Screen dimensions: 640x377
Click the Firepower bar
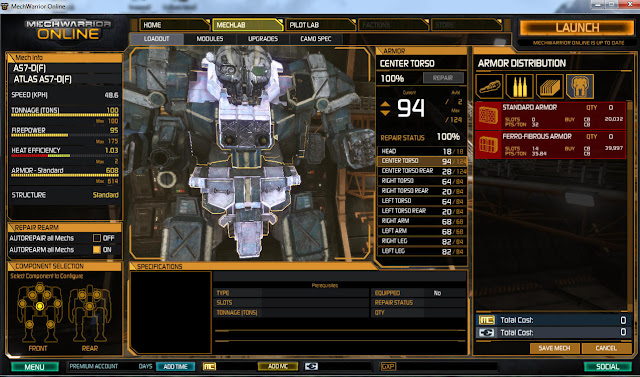(65, 135)
